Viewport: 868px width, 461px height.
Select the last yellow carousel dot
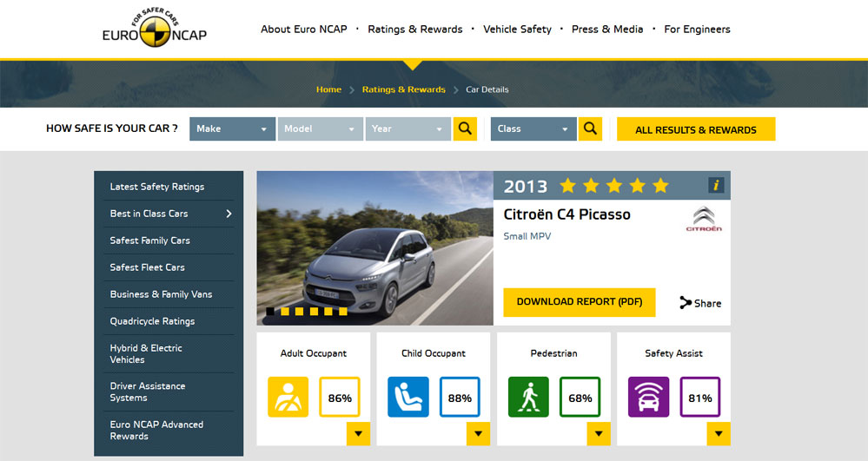(x=342, y=312)
